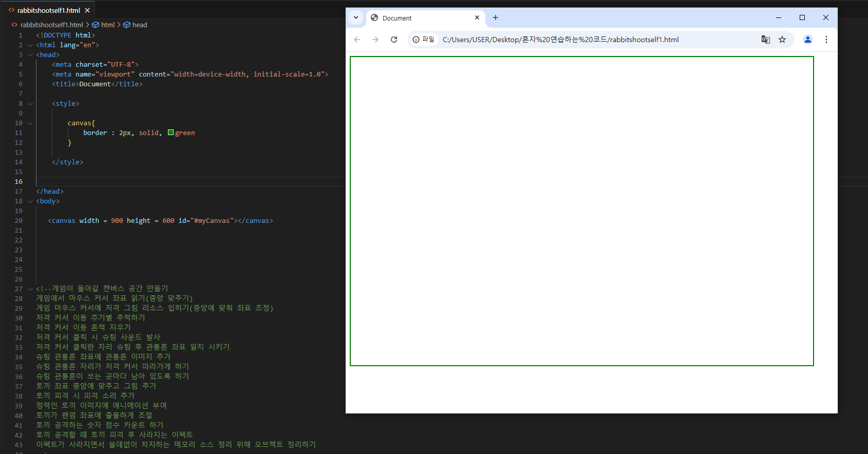
Task: Click the comment line "저격 커서 클릭 시 슈팅 사운드 발사"
Action: (x=98, y=337)
